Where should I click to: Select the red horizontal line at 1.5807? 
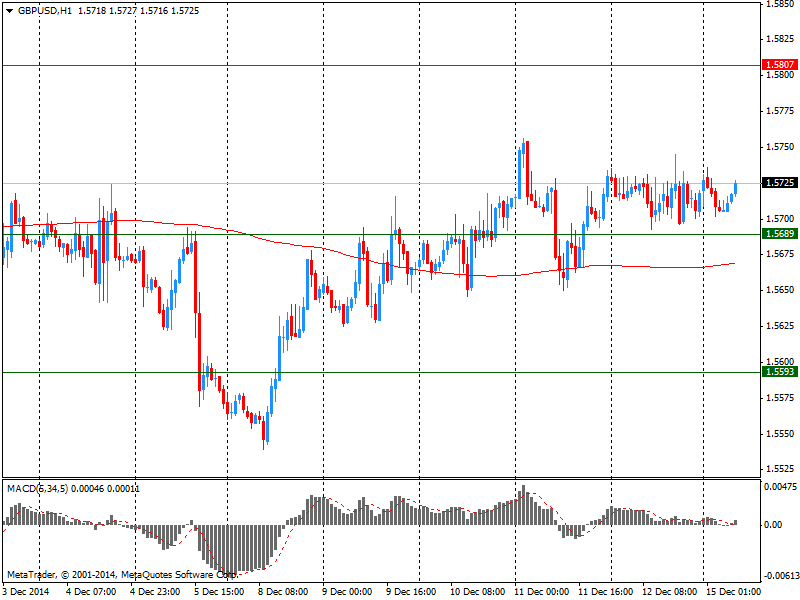pos(400,65)
